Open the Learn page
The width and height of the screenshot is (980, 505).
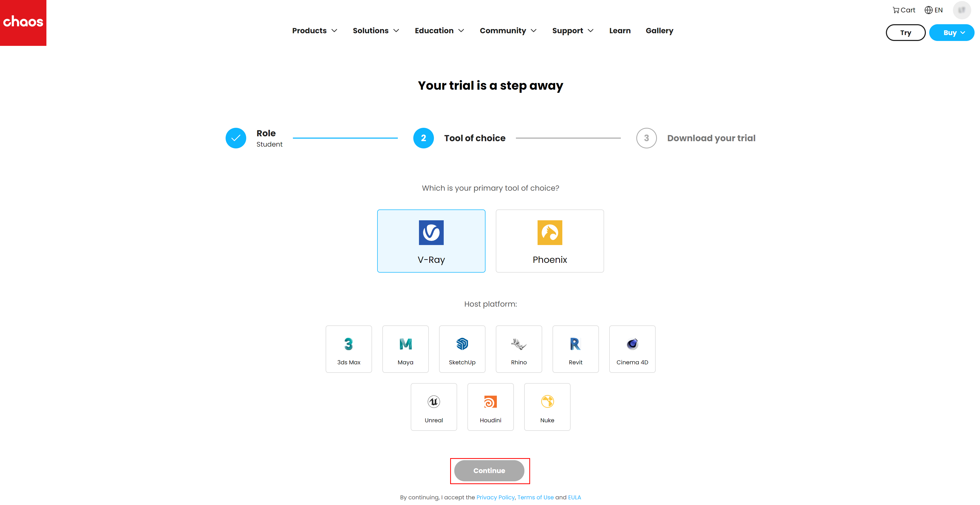[620, 31]
